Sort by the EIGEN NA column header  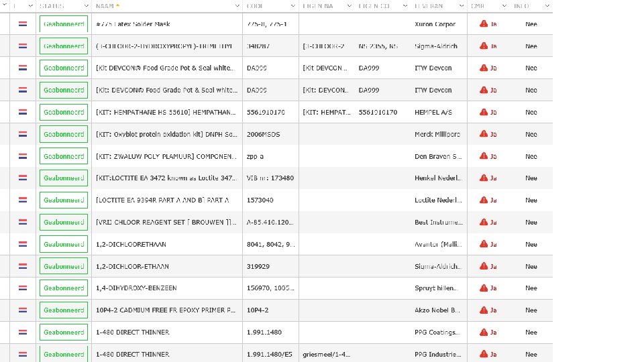click(318, 6)
